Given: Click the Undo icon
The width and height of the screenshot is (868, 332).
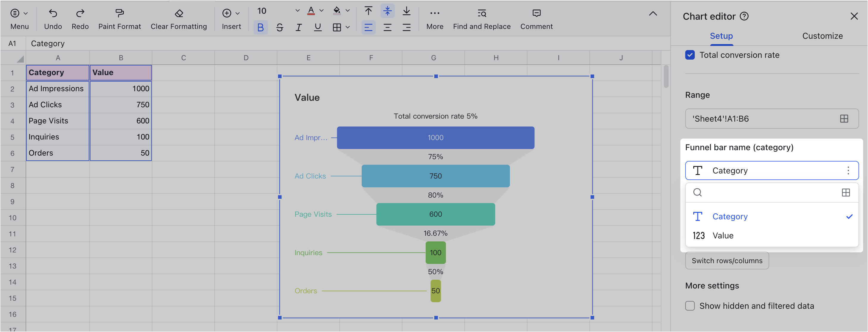Looking at the screenshot, I should (x=53, y=13).
